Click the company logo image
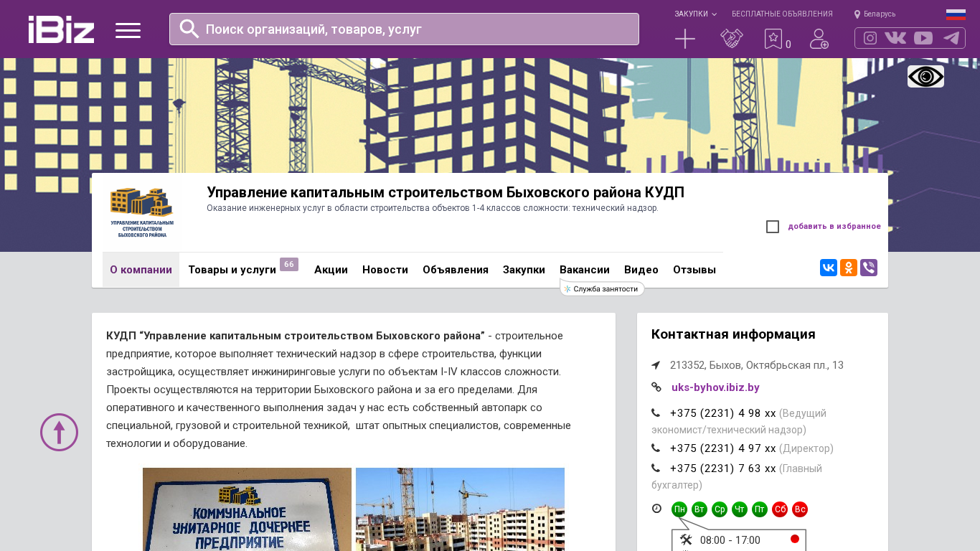 [141, 212]
